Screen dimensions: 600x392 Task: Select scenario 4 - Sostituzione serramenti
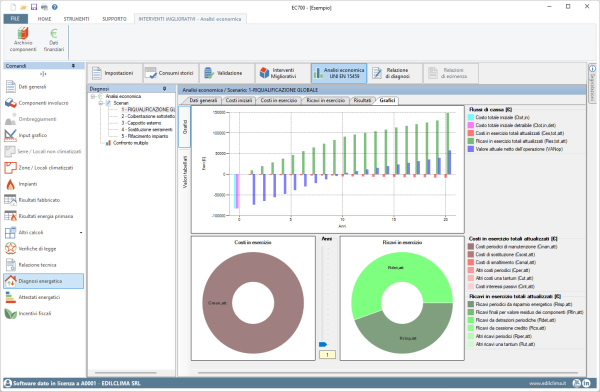[147, 129]
